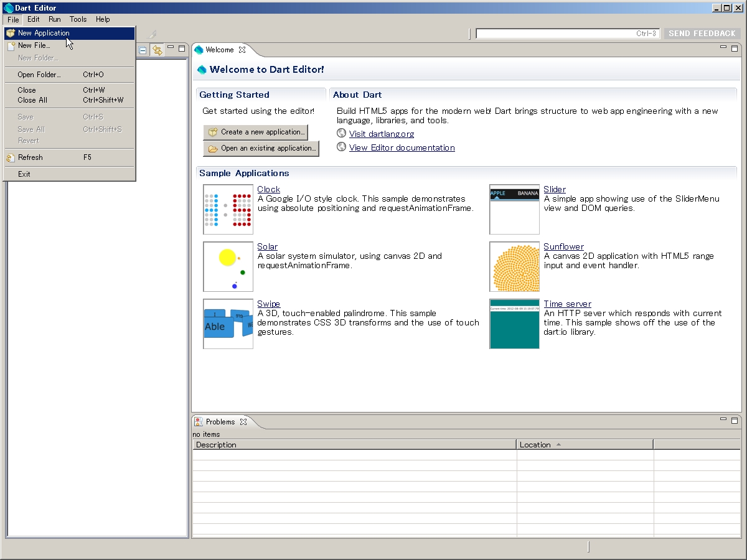This screenshot has height=560, width=747.
Task: Select Close in the File menu
Action: (x=70, y=90)
